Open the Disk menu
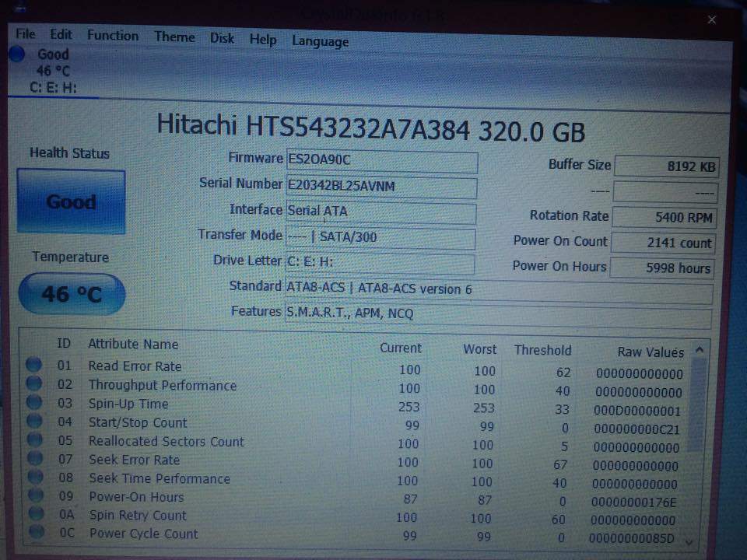The image size is (747, 560). pos(222,38)
